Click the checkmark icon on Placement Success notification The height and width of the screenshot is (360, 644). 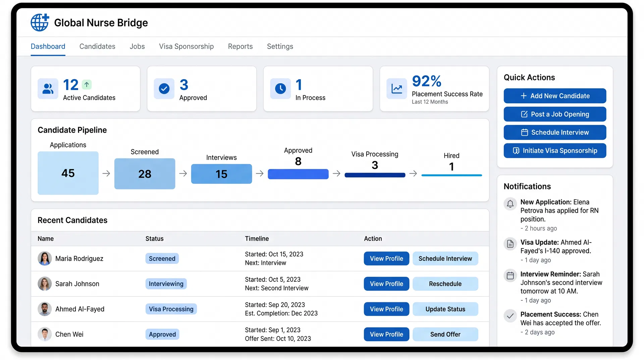click(510, 316)
